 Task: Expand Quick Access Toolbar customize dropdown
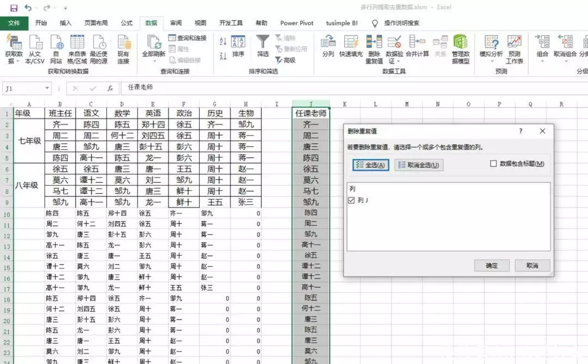coord(65,8)
